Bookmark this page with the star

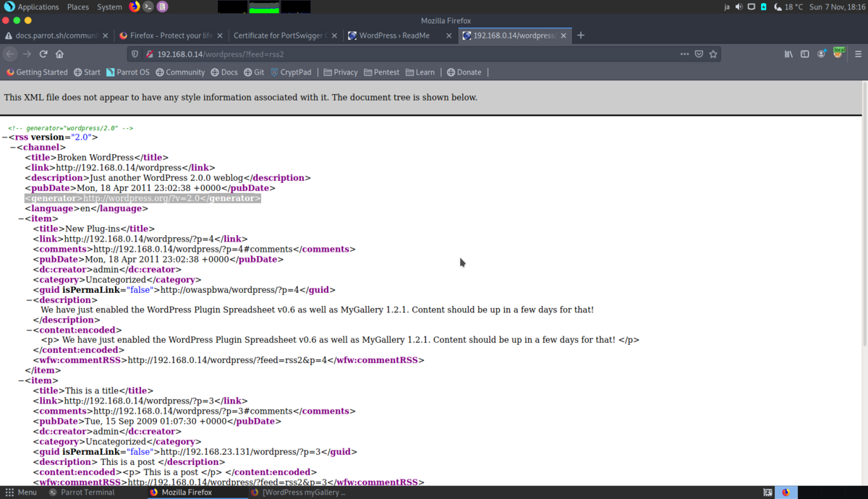pyautogui.click(x=713, y=54)
